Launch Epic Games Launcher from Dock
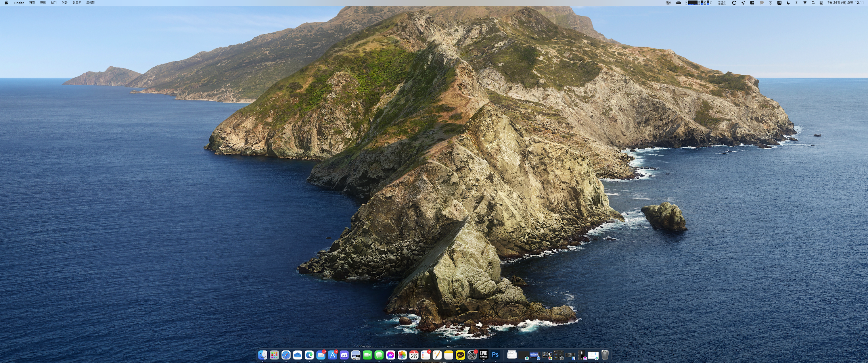Viewport: 868px width, 363px height. [x=484, y=355]
